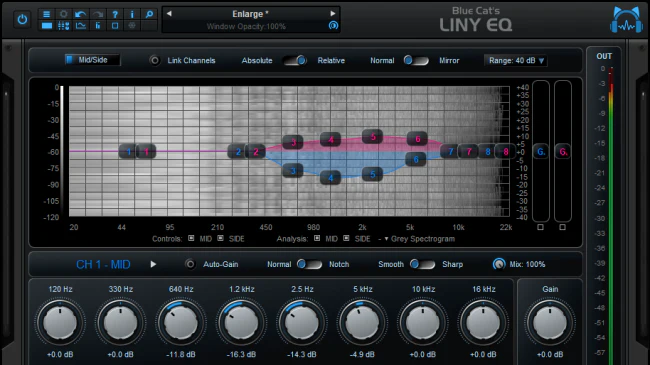Enable the Link Channels radio button
This screenshot has height=365, width=650.
(155, 61)
